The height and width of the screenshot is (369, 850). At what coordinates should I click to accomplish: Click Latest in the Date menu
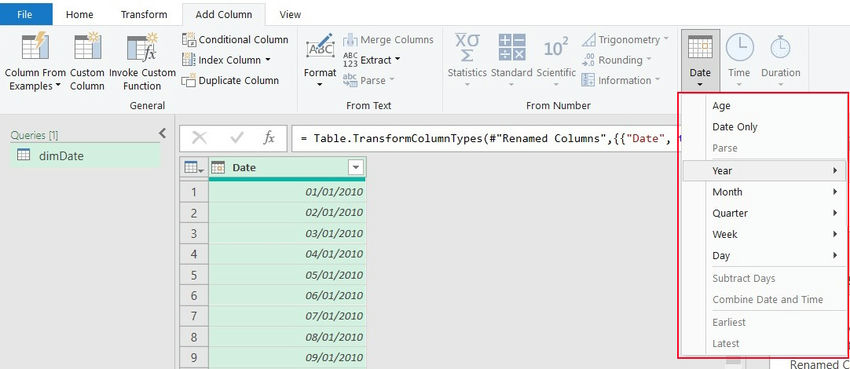point(763,344)
